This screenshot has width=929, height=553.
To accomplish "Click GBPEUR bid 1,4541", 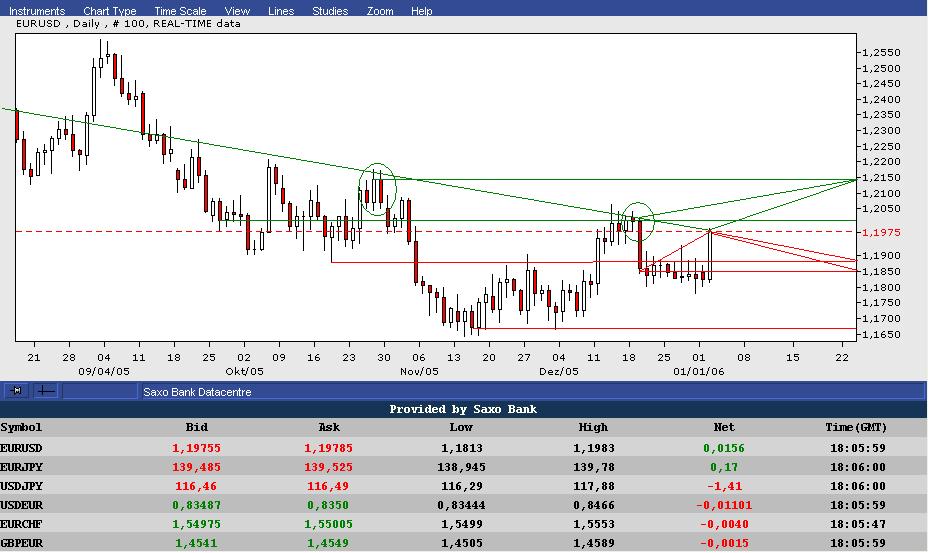I will click(x=196, y=543).
